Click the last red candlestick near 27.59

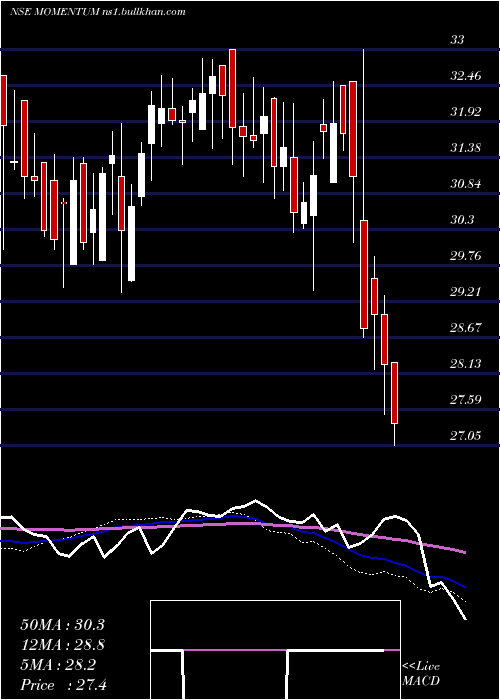point(394,393)
